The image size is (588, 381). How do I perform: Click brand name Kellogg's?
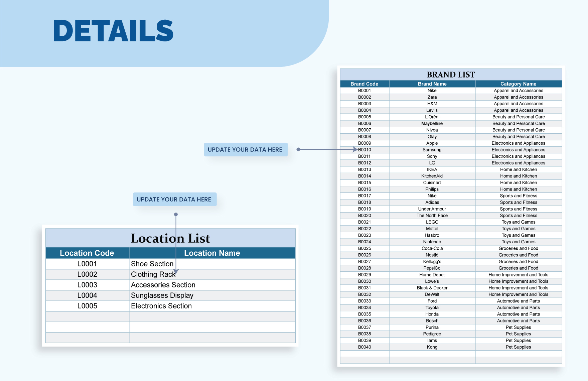click(x=432, y=262)
